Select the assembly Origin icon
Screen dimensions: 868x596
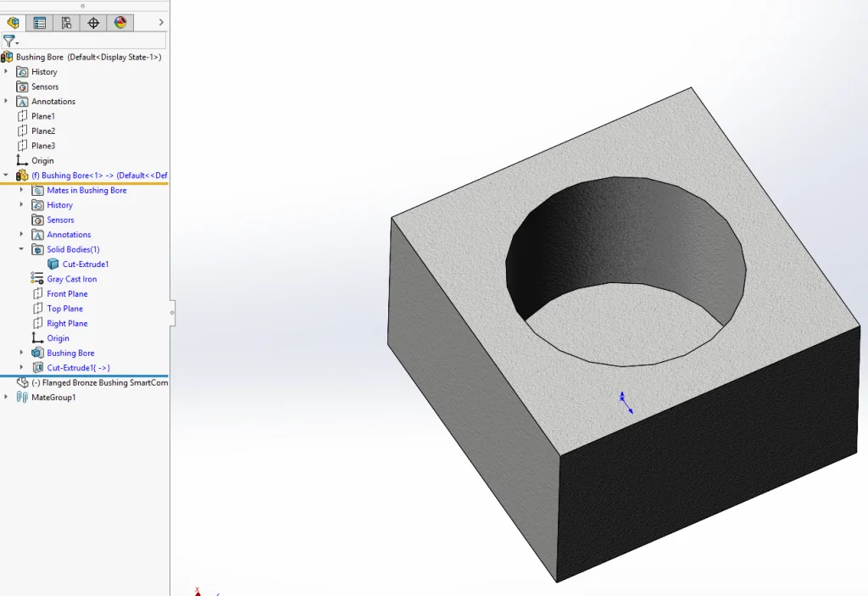coord(22,160)
